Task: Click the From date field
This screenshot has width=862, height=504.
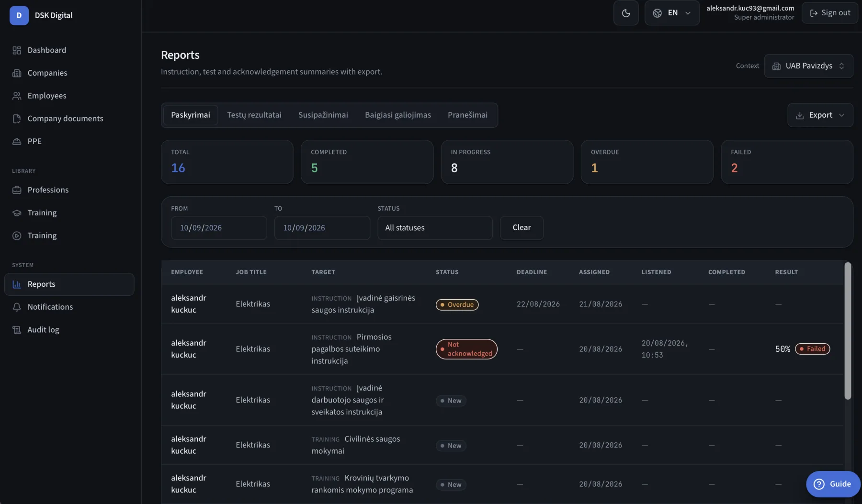Action: point(219,228)
